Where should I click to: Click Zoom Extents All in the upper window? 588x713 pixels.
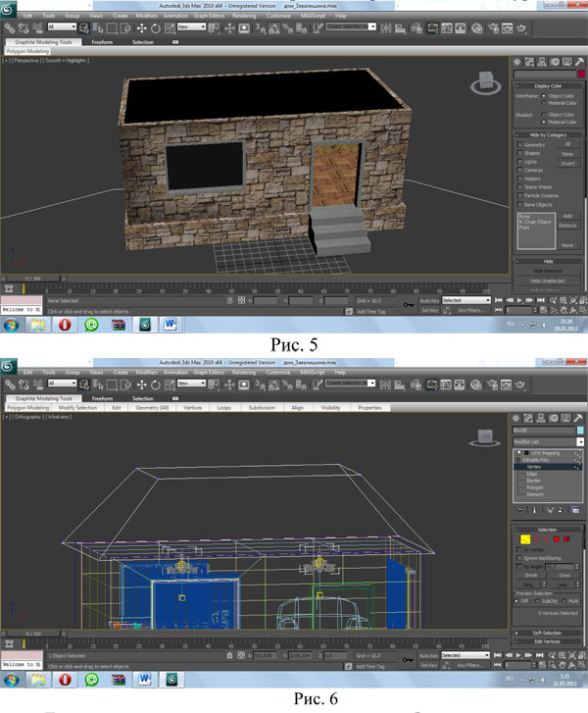tap(583, 300)
